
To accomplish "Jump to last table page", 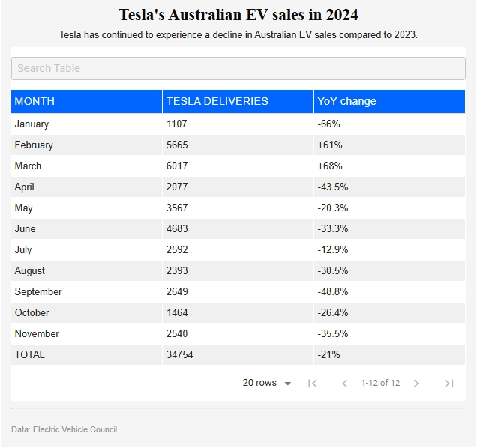I will click(x=448, y=384).
